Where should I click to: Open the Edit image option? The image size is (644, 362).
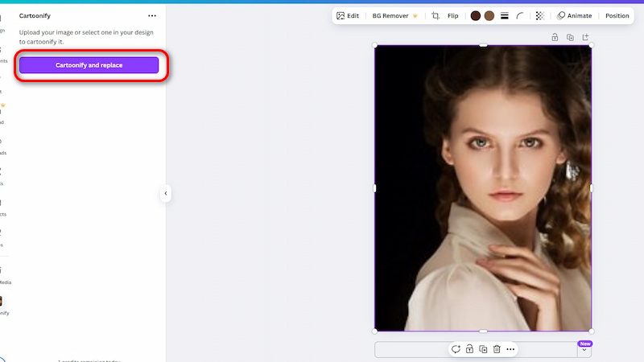[348, 15]
